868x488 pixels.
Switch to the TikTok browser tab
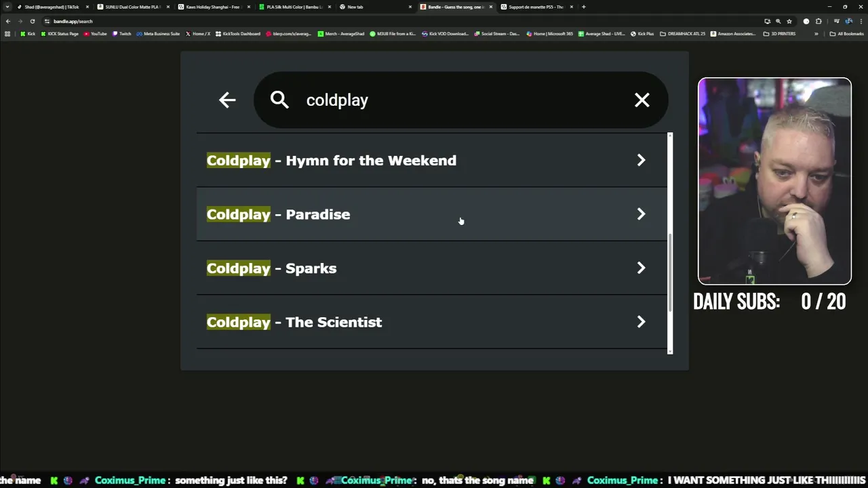52,7
